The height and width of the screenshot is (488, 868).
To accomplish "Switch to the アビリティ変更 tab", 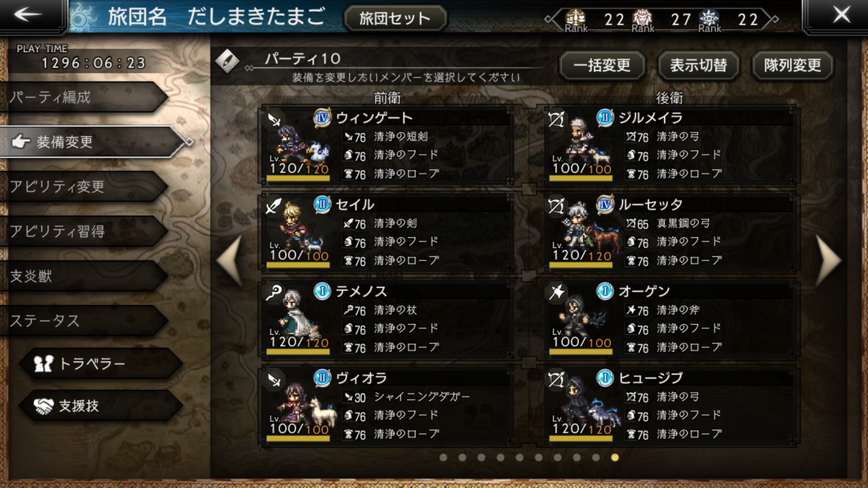I will (84, 187).
